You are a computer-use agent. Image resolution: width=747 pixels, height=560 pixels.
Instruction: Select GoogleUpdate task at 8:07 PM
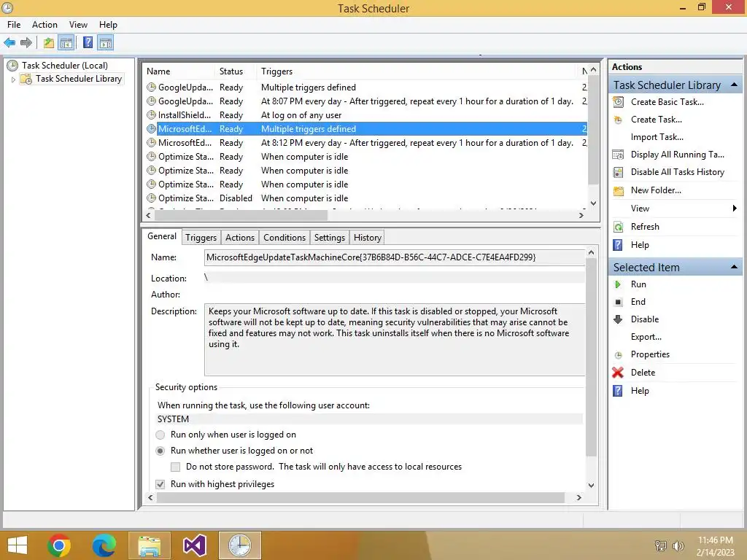(x=366, y=101)
